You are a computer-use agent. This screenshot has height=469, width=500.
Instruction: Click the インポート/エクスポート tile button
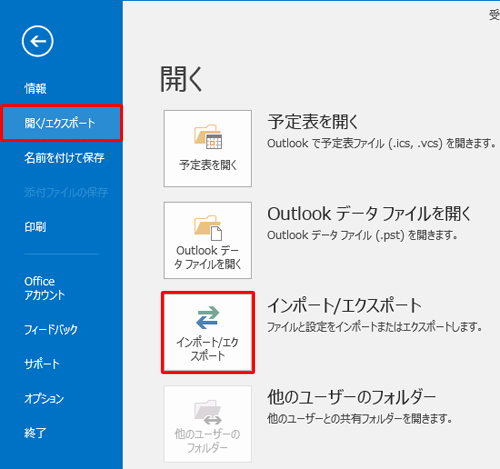(x=208, y=332)
